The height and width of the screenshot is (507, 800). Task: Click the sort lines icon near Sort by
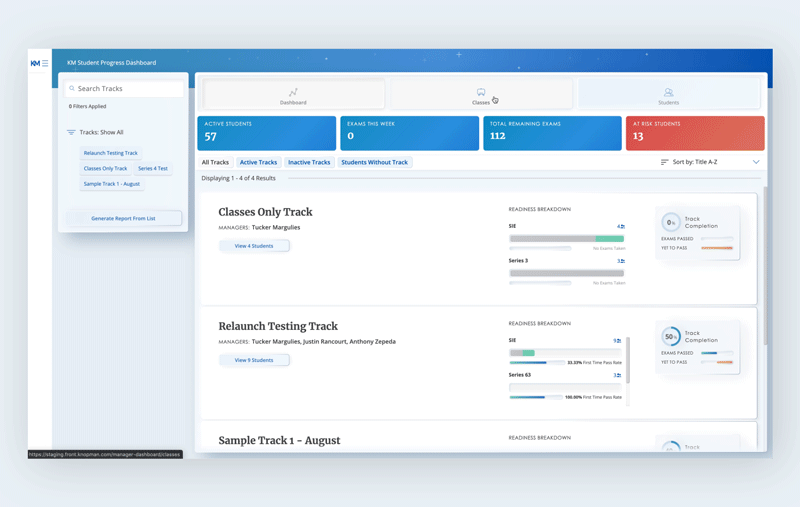tap(665, 162)
